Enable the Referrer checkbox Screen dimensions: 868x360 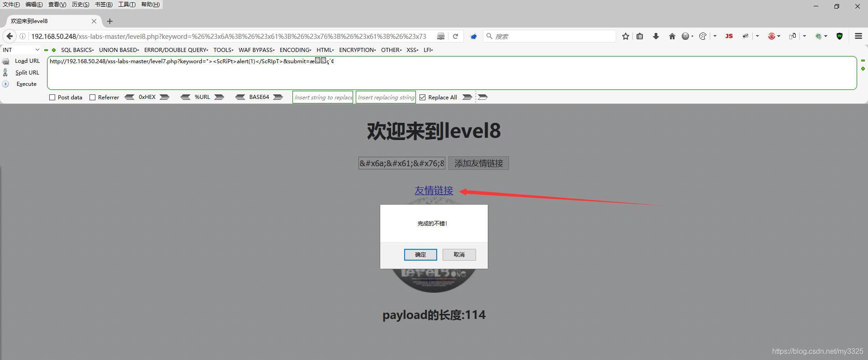coord(93,98)
